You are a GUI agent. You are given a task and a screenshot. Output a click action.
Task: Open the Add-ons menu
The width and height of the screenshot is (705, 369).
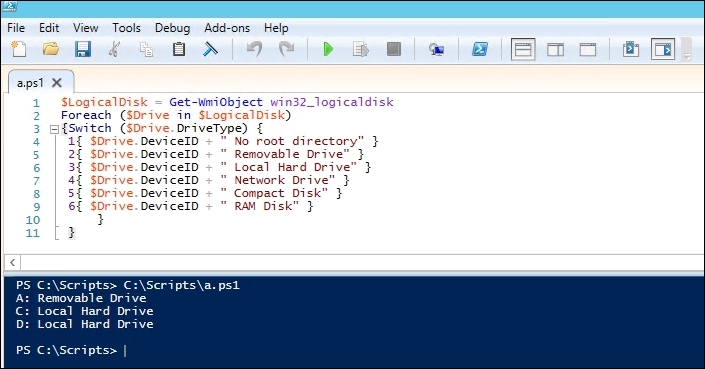(227, 28)
